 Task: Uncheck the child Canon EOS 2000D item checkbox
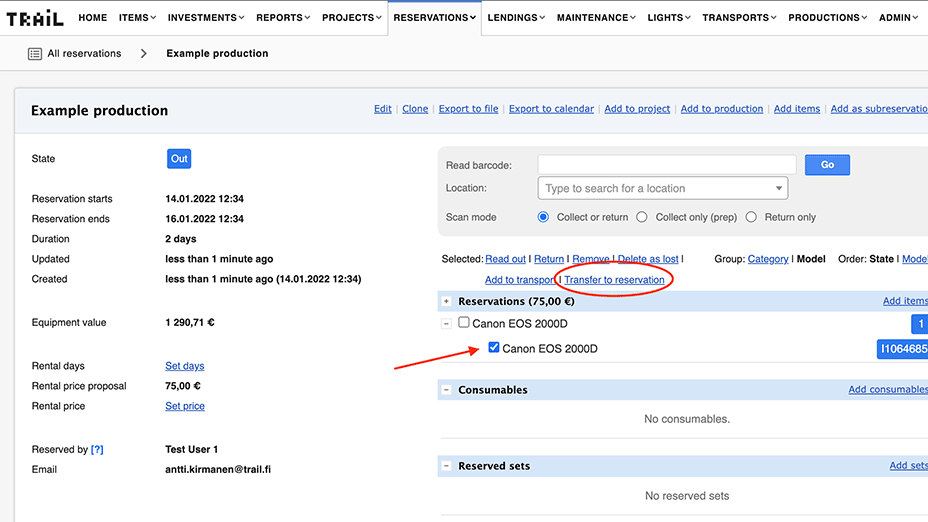[x=494, y=347]
